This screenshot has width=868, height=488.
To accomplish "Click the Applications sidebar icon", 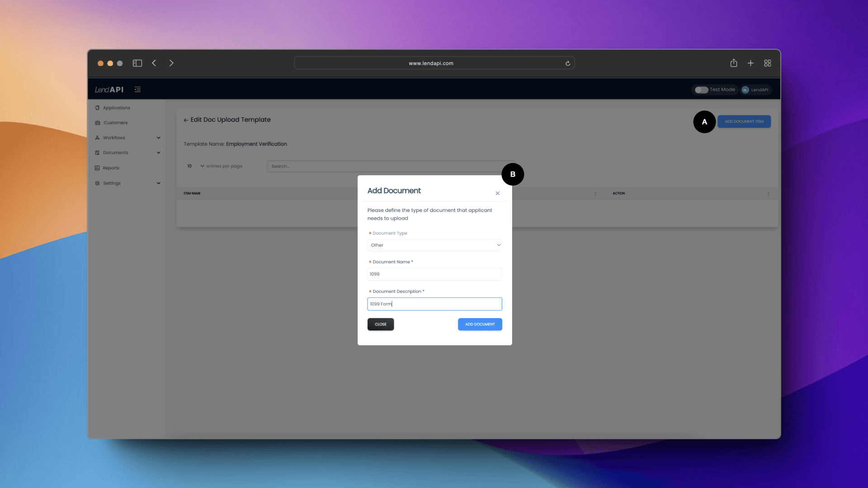I will coord(97,108).
